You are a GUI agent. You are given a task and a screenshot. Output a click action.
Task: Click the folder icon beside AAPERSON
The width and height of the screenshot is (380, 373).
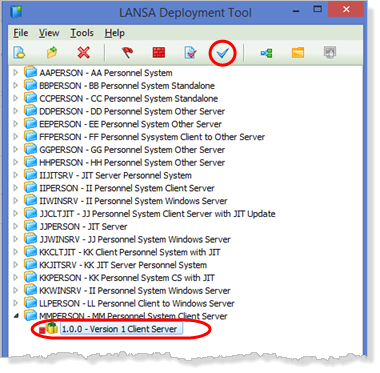pyautogui.click(x=30, y=72)
